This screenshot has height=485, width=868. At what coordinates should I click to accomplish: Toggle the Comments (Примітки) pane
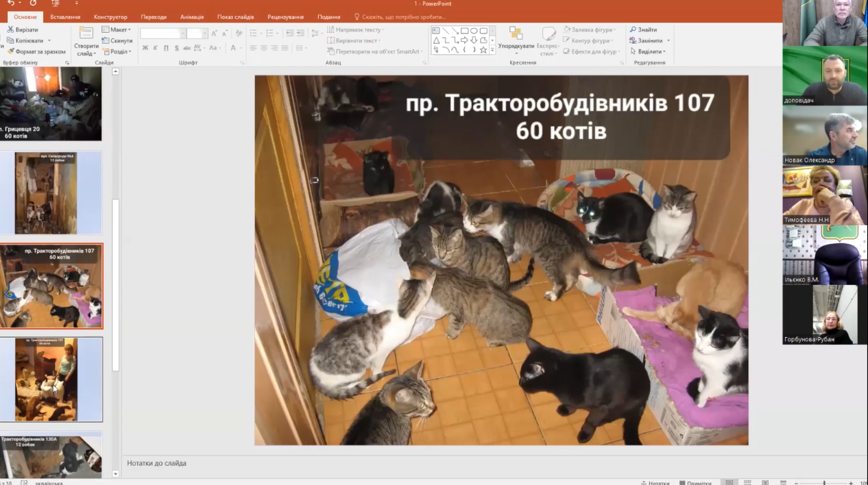click(695, 482)
